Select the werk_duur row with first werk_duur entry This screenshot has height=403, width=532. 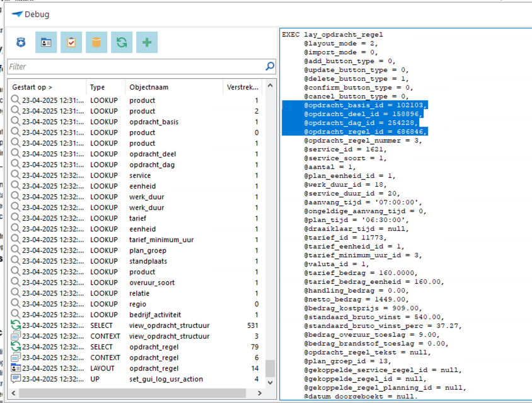137,197
